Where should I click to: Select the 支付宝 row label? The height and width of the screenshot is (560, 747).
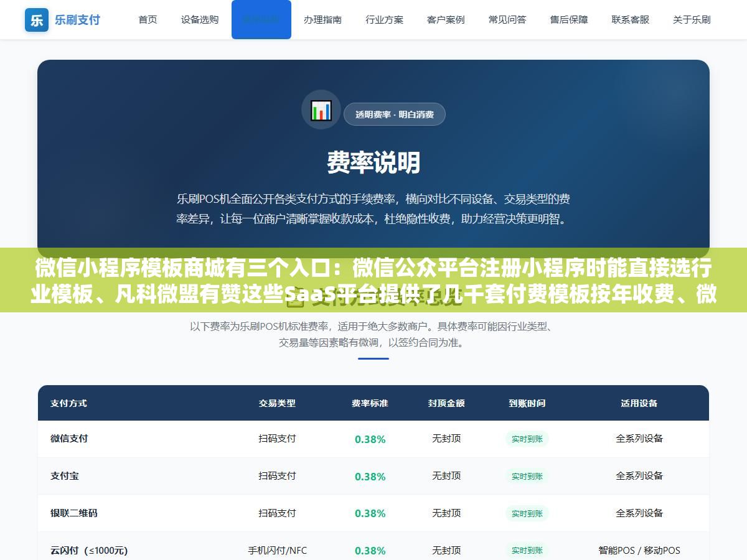(x=65, y=476)
